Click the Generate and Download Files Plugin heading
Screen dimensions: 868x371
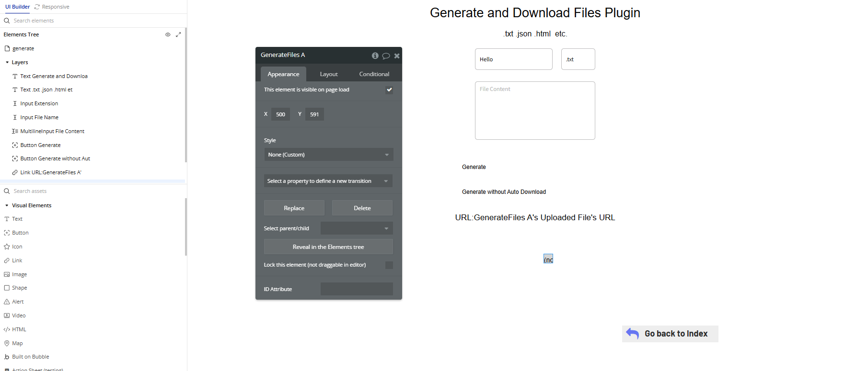[535, 13]
